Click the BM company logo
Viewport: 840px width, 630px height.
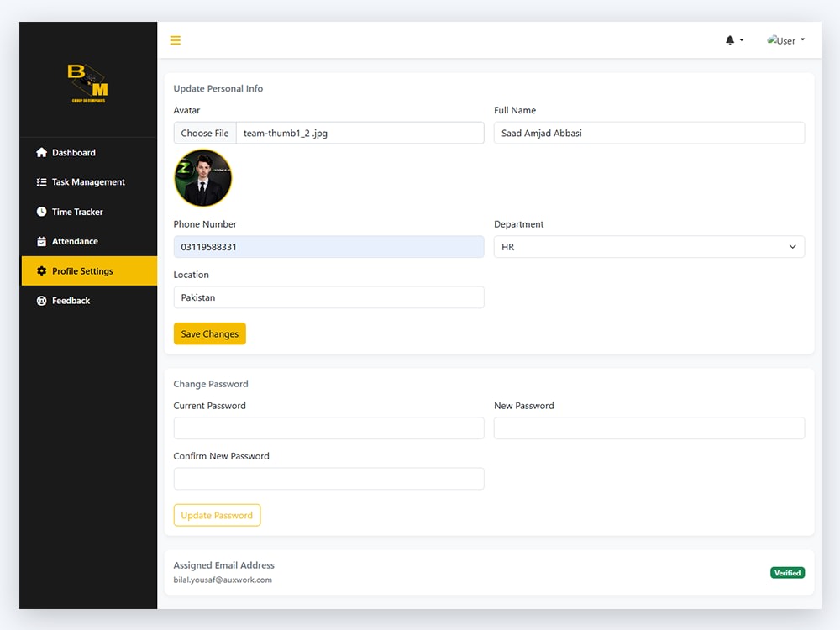[88, 83]
